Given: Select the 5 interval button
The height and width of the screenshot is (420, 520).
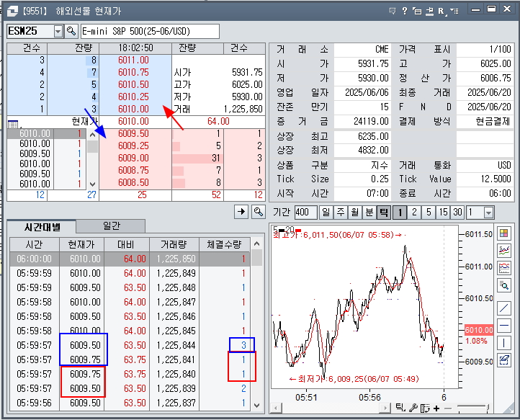Looking at the screenshot, I should [x=429, y=213].
